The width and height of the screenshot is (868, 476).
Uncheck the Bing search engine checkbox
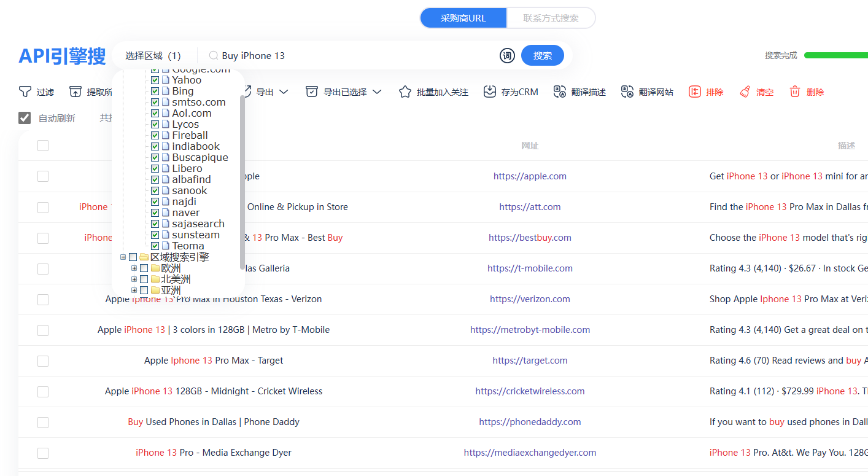155,91
